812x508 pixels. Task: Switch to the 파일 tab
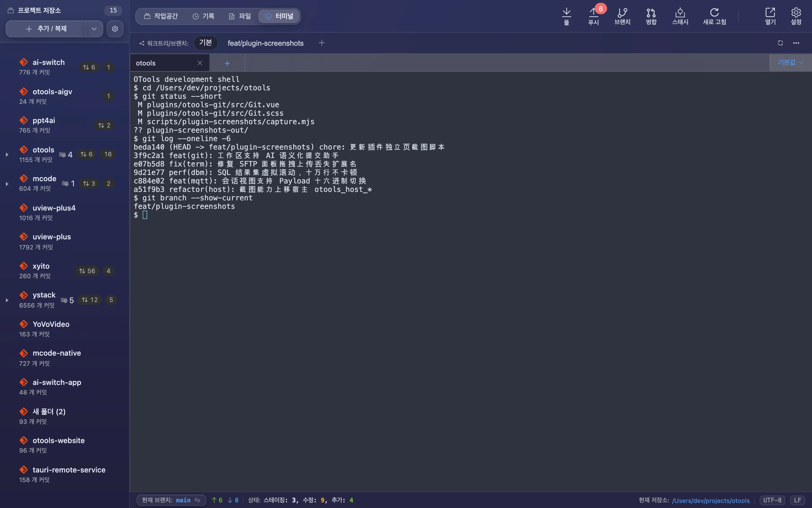point(240,16)
